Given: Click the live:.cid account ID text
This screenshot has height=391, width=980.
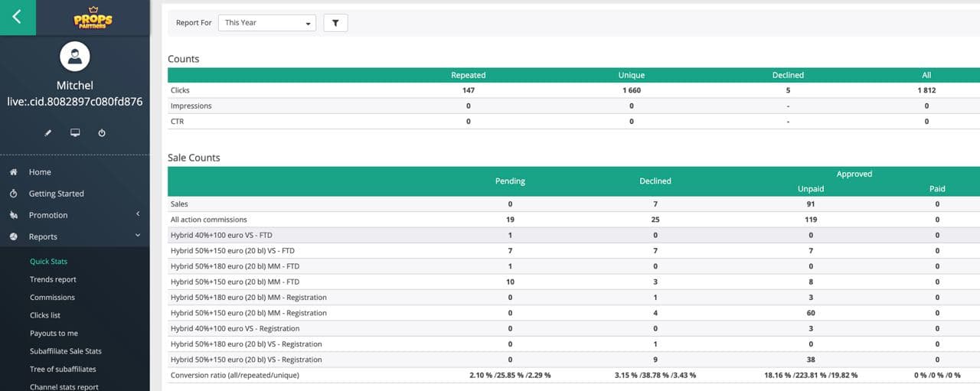Looking at the screenshot, I should click(75, 102).
